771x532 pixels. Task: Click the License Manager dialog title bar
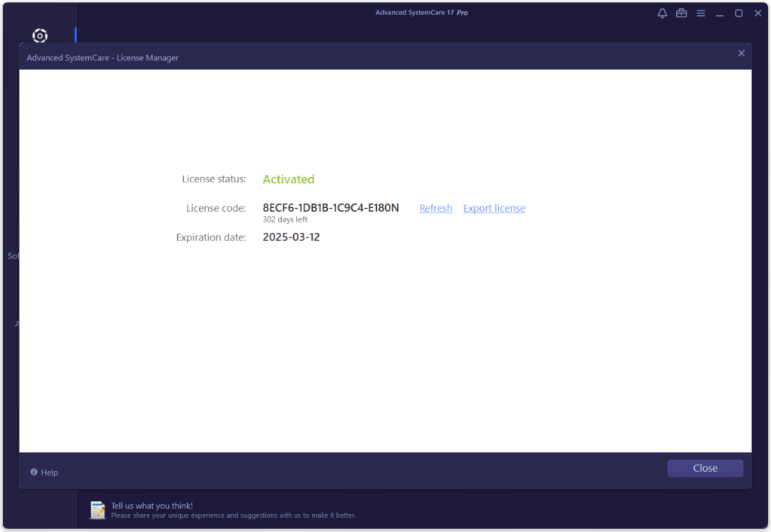click(377, 57)
